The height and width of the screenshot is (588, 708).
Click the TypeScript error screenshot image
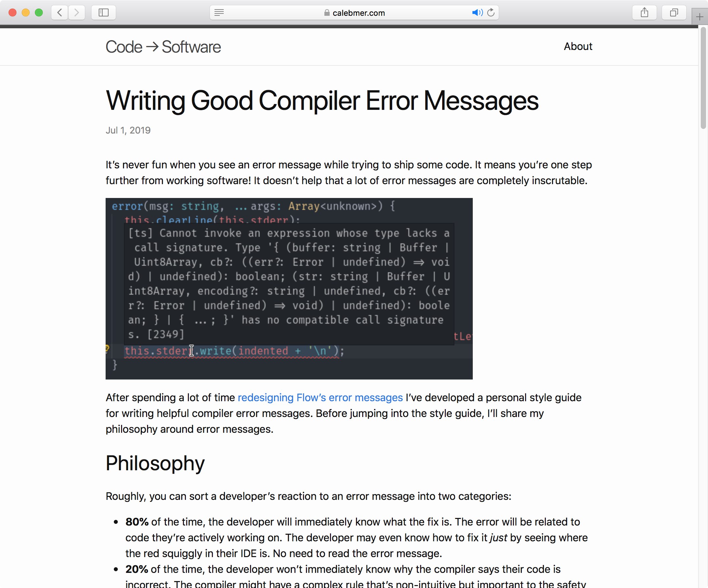pos(289,288)
